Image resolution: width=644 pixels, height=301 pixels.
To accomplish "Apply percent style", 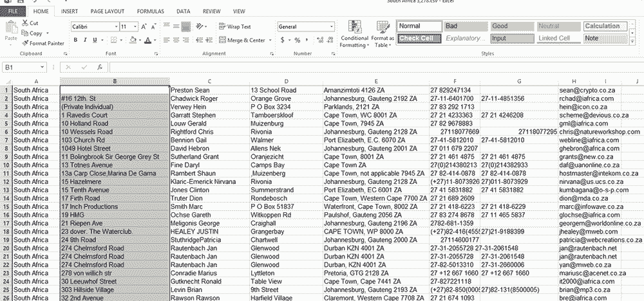I will [x=297, y=40].
